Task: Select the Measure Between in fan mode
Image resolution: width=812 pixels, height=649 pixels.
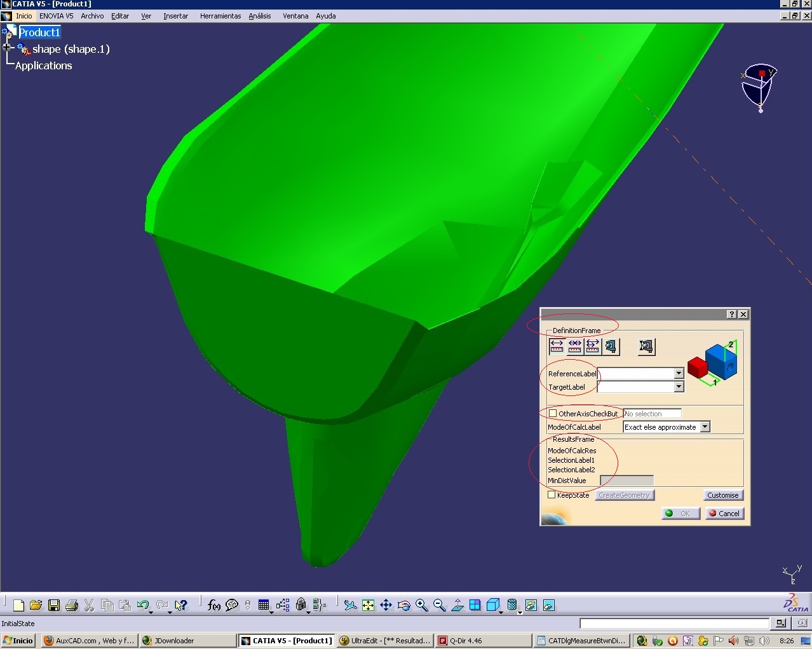Action: pos(593,346)
